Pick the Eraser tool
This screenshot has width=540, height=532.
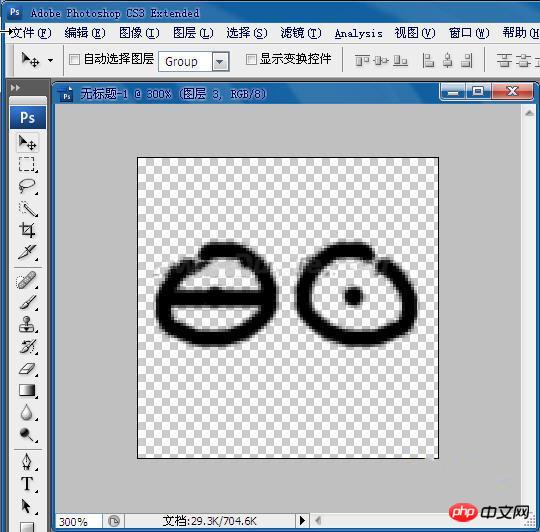click(27, 369)
